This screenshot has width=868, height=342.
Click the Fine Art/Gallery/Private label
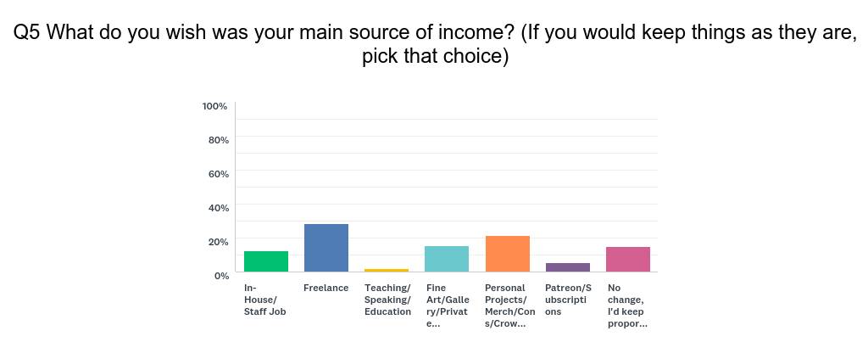448,306
